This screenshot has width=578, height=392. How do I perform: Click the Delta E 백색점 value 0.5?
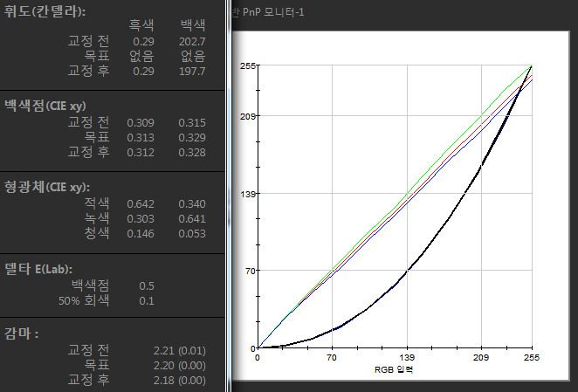coord(147,286)
